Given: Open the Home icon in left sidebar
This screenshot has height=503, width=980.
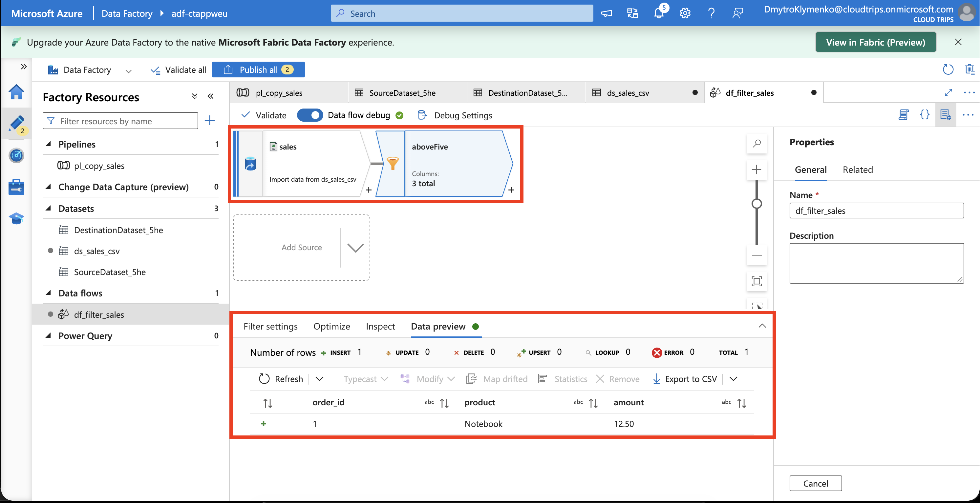Looking at the screenshot, I should 16,92.
